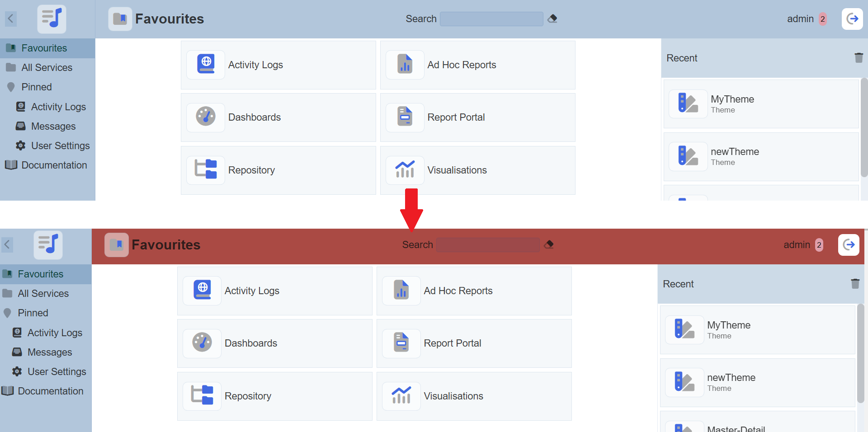The width and height of the screenshot is (868, 432).
Task: Click the Recent trash icon under the blue header
Action: coord(859,58)
